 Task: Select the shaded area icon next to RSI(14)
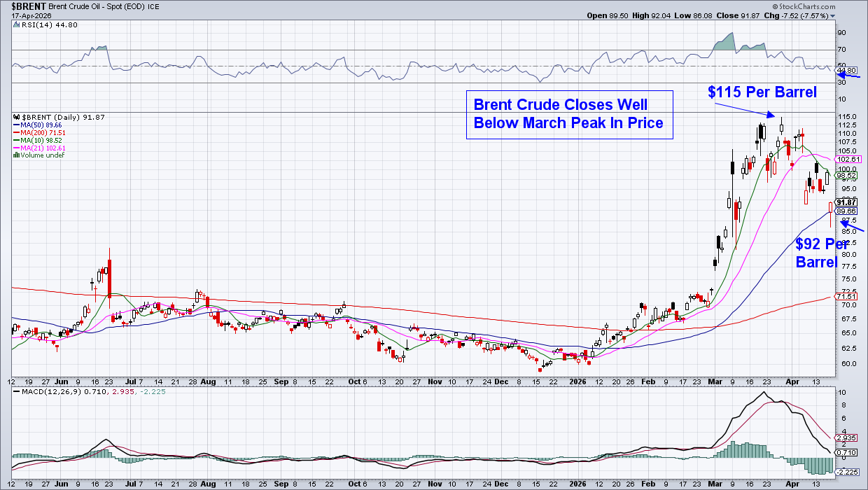(15, 24)
